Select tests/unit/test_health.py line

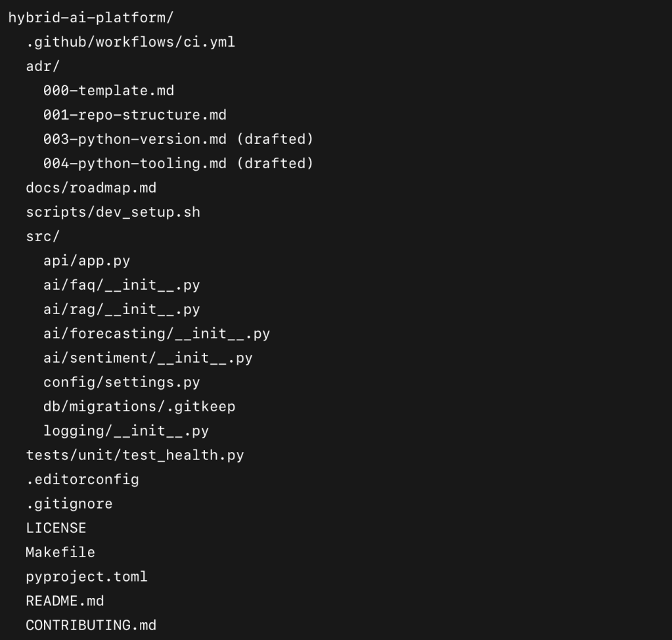[x=135, y=455]
